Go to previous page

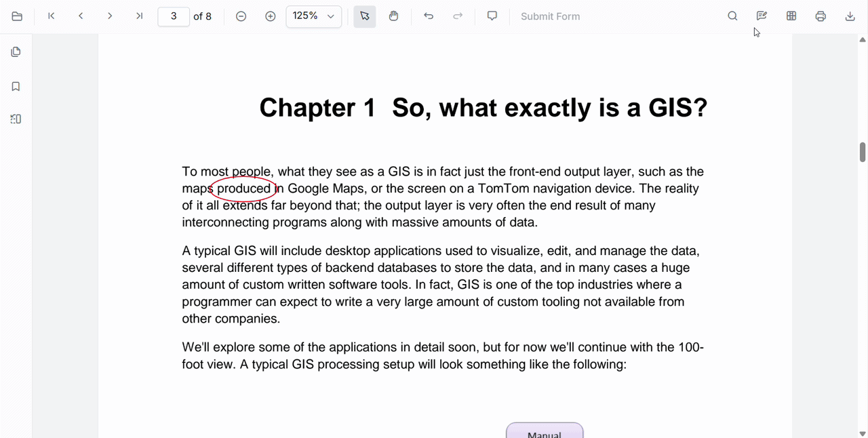[x=81, y=16]
